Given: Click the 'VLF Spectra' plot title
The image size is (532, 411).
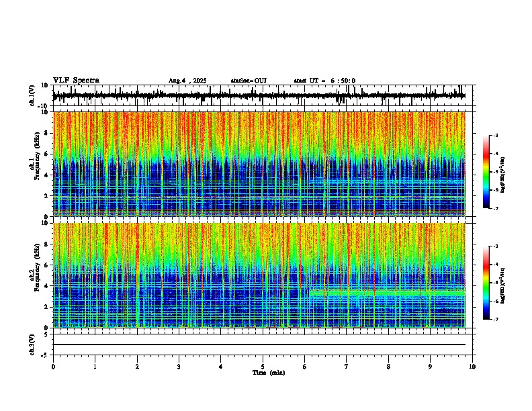Looking at the screenshot, I should coord(76,81).
